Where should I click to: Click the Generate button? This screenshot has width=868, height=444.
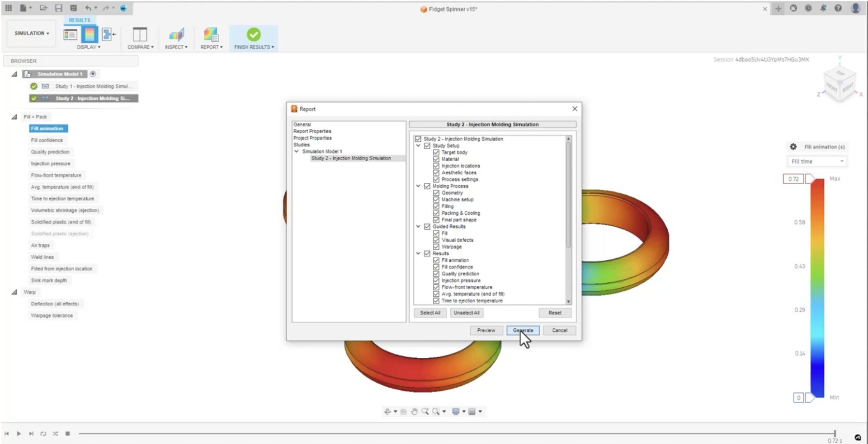523,330
